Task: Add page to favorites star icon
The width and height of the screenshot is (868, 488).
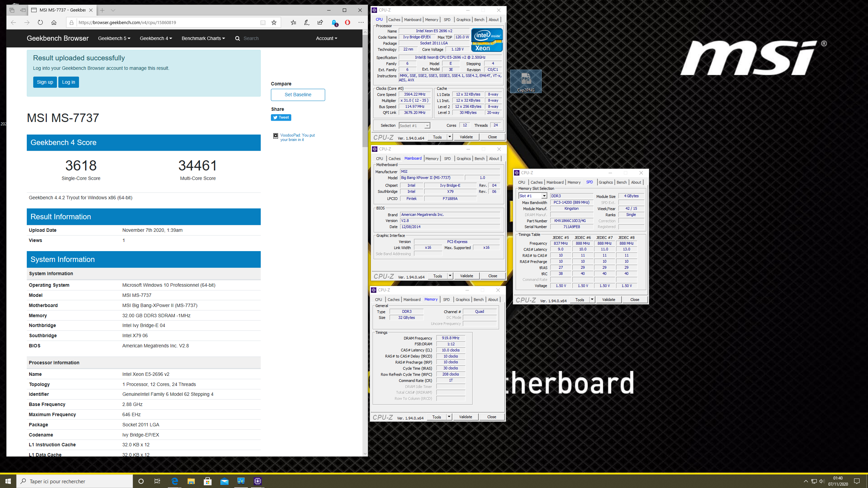Action: [x=274, y=22]
